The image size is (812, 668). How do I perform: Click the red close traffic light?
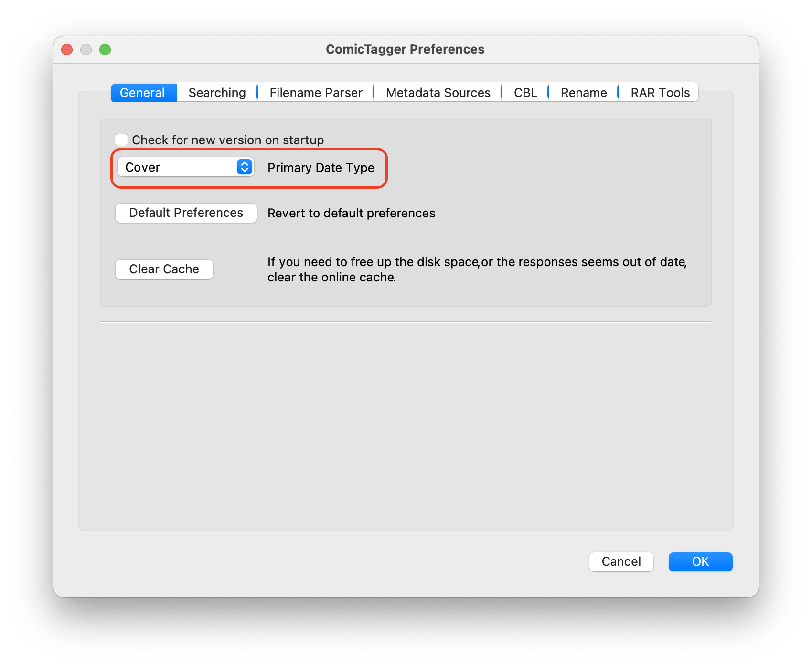pyautogui.click(x=67, y=49)
